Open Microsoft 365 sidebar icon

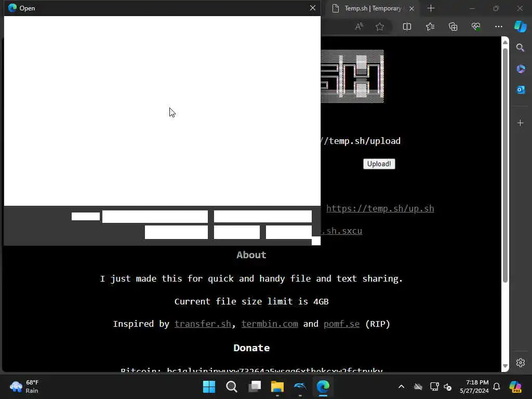(521, 69)
